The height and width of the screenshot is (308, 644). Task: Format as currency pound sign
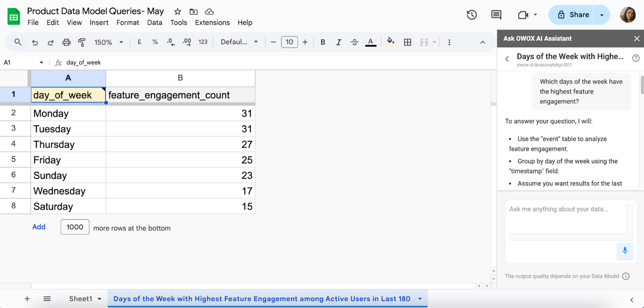click(x=140, y=42)
